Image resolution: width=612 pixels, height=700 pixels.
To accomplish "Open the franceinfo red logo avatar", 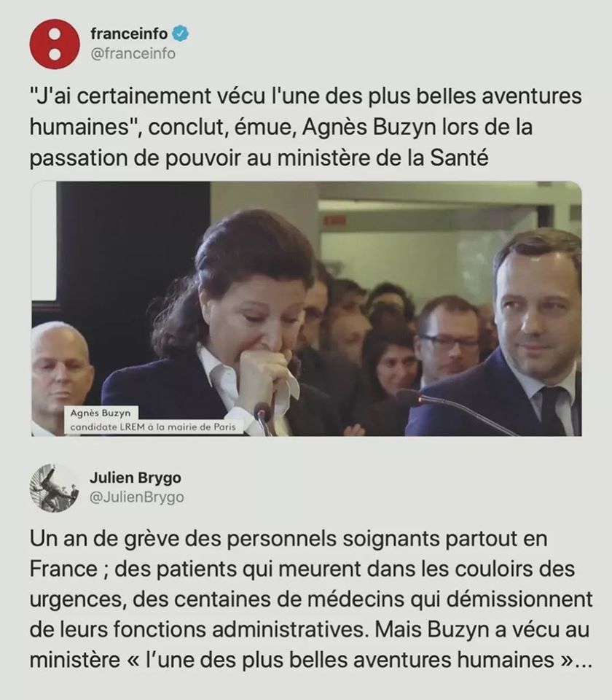I will click(x=55, y=44).
